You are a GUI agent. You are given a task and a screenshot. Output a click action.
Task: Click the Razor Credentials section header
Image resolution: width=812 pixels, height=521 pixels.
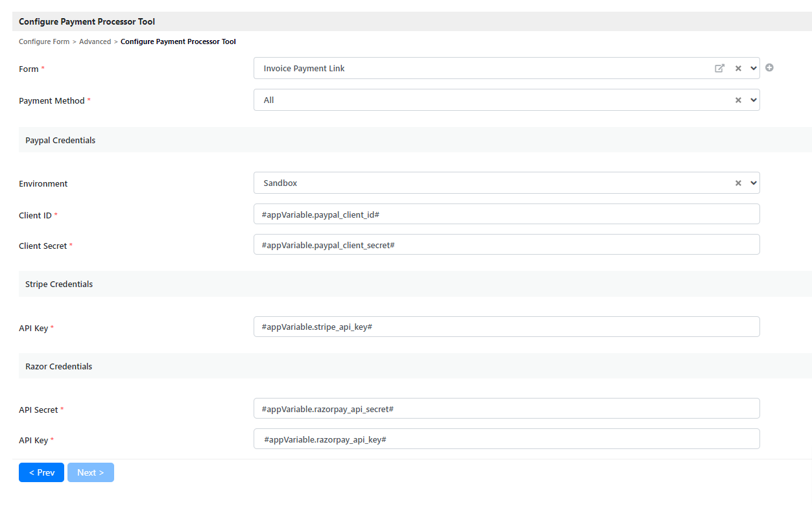click(59, 366)
